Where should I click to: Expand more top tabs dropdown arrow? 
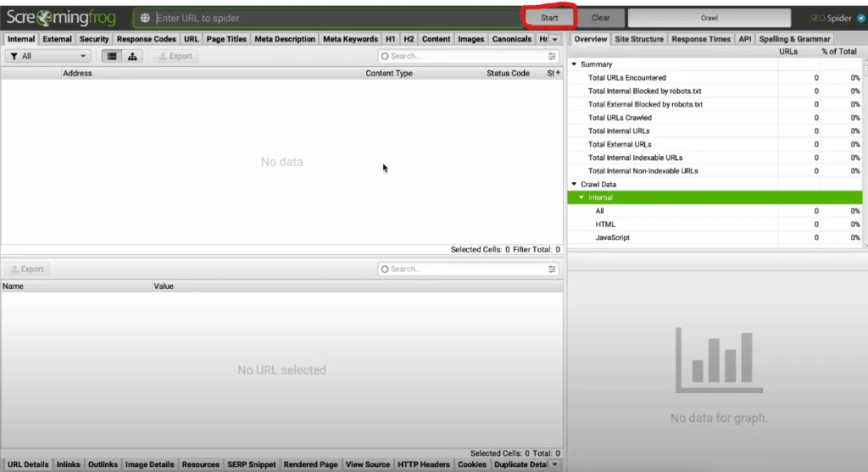(554, 39)
